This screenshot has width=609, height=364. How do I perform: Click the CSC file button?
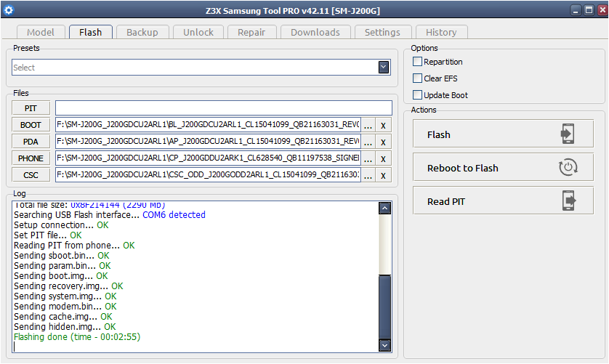(31, 175)
